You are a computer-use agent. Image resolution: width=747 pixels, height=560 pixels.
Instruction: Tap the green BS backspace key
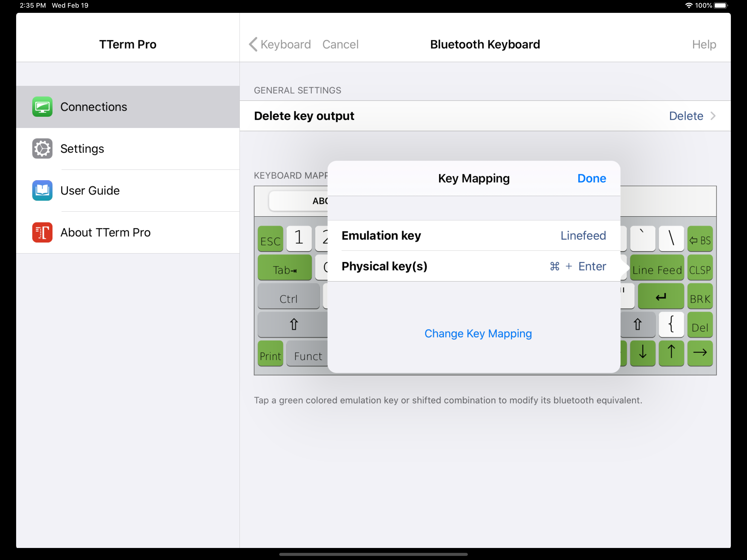pos(700,240)
